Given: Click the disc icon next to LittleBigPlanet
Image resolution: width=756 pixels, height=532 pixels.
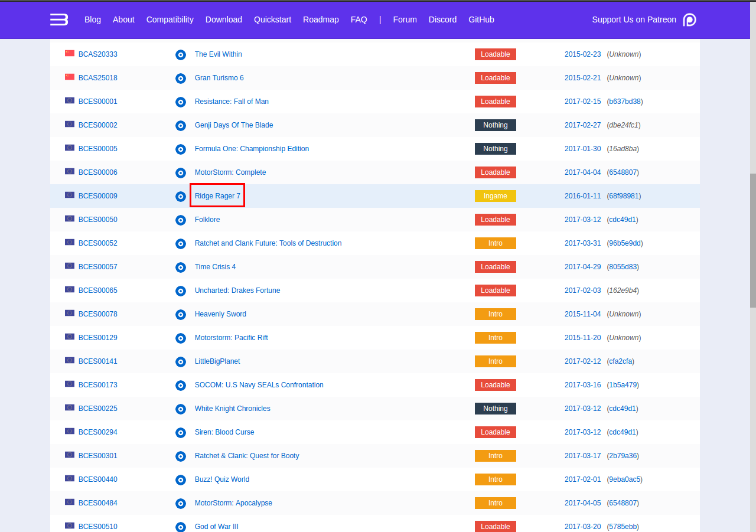Looking at the screenshot, I should pos(181,362).
